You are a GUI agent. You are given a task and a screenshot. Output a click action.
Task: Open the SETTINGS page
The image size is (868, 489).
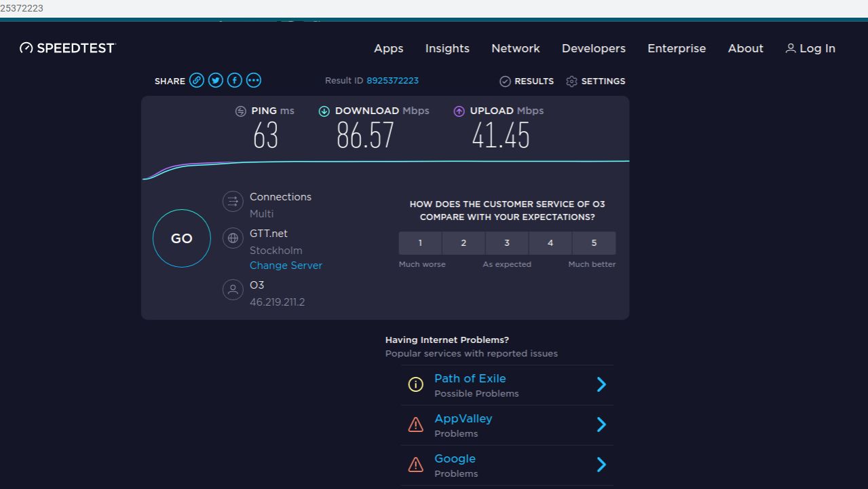pos(603,81)
